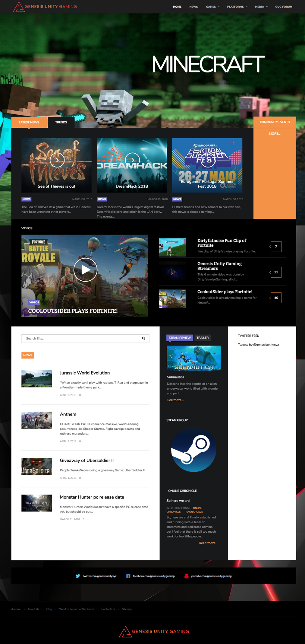Open GUG Forum from navigation
This screenshot has height=644, width=305.
(283, 7)
